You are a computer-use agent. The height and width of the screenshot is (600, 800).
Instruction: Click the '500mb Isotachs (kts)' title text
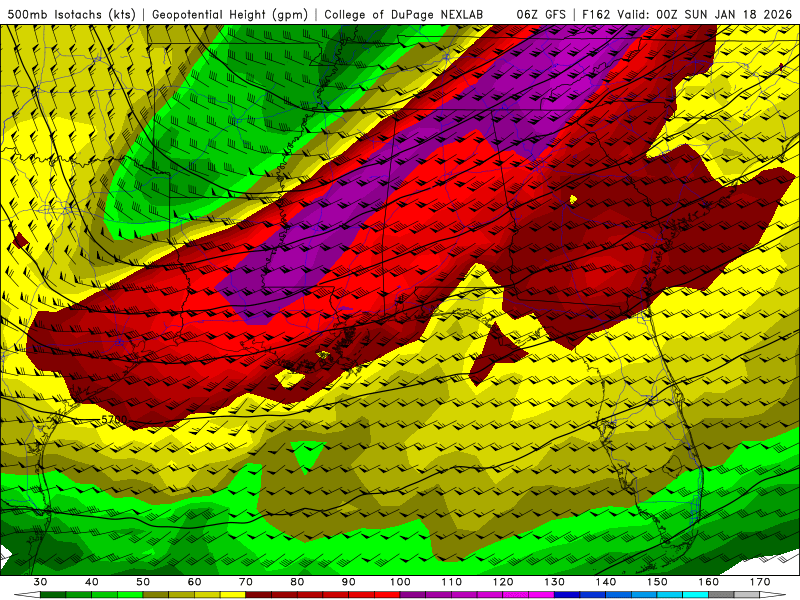coord(71,15)
